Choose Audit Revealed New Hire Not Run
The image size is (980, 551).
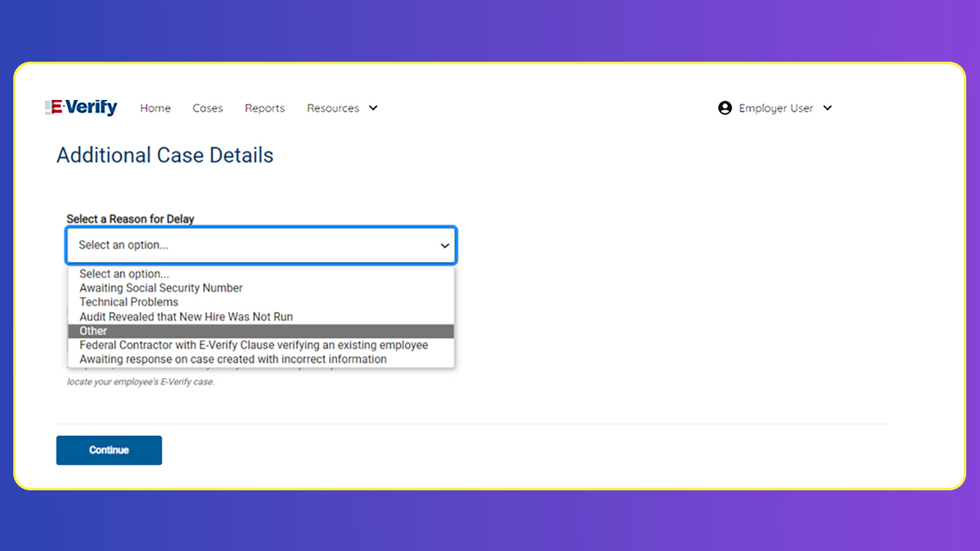coord(186,317)
